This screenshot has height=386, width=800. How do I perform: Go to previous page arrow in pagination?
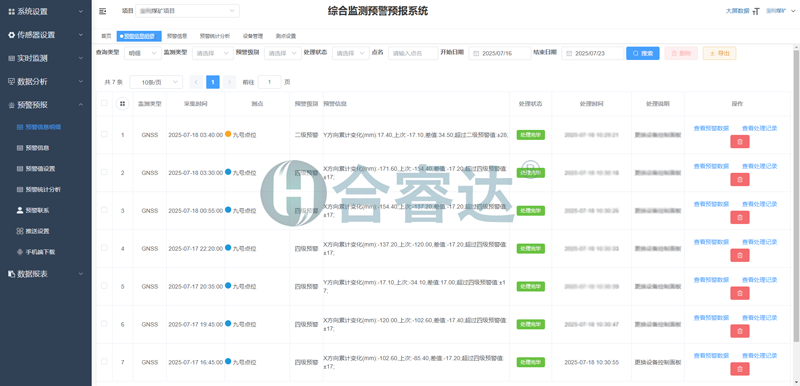[x=196, y=82]
